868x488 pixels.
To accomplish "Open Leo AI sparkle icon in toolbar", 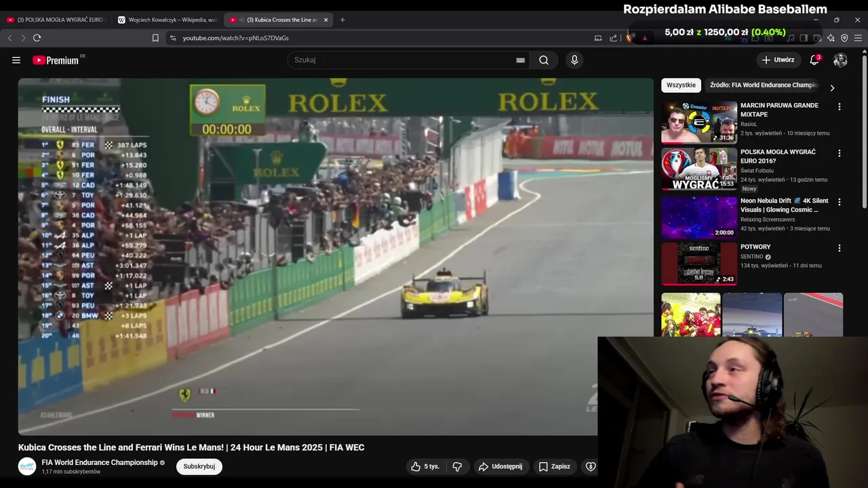I will click(831, 38).
